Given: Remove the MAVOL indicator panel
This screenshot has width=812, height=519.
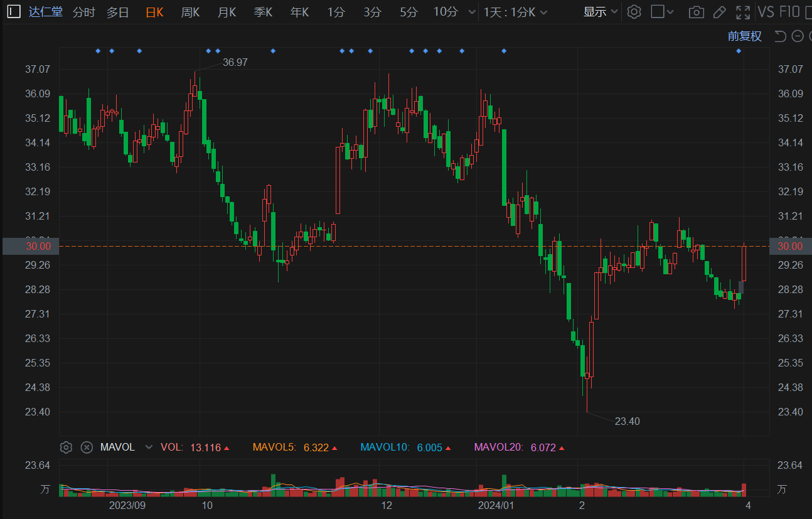Looking at the screenshot, I should [87, 447].
